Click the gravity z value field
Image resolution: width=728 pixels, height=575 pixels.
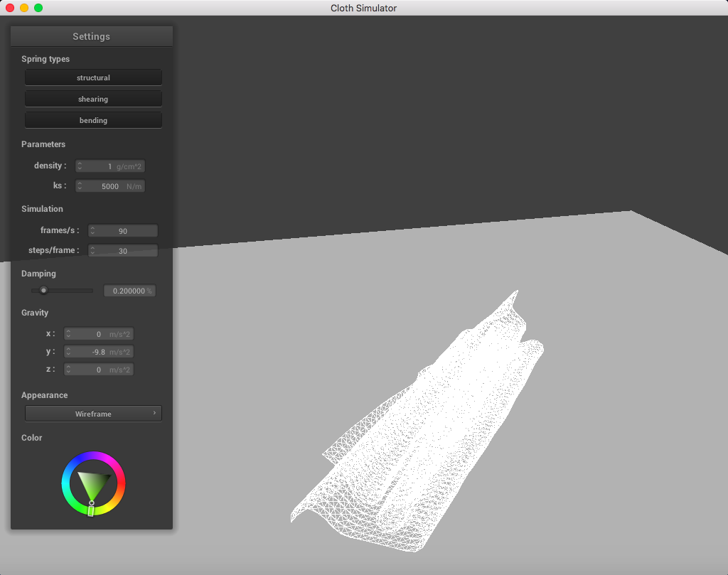99,370
